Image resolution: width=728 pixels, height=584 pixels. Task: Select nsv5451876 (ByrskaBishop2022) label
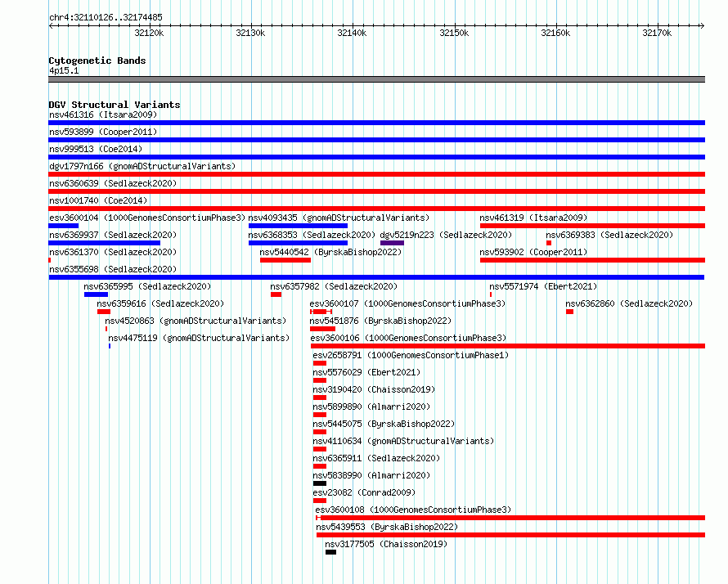pyautogui.click(x=380, y=321)
